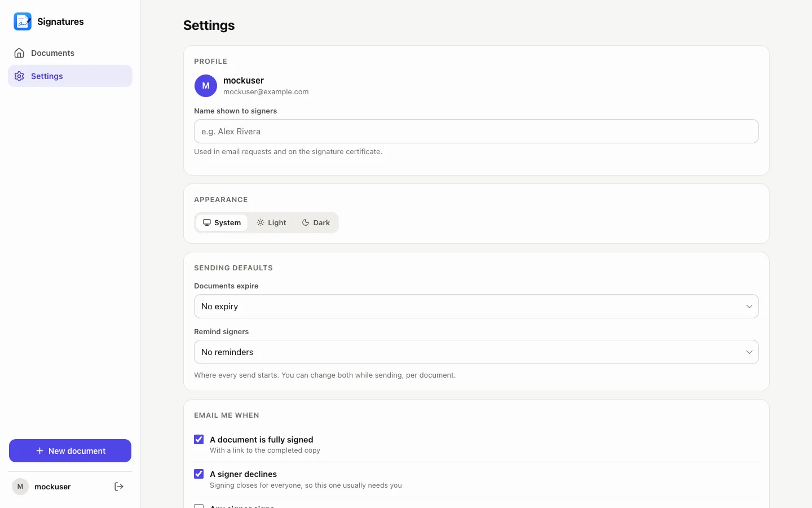Uncheck 'A document is fully signed' checkbox
The height and width of the screenshot is (508, 812).
199,439
